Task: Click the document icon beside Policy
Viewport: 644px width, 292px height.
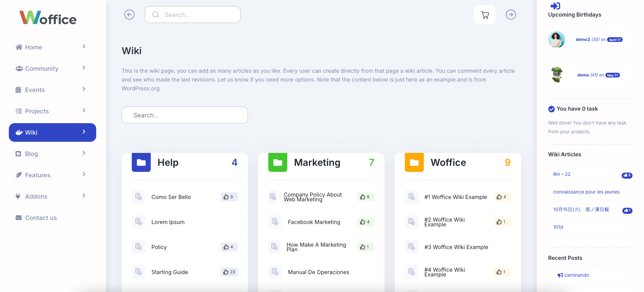Action: [x=139, y=247]
